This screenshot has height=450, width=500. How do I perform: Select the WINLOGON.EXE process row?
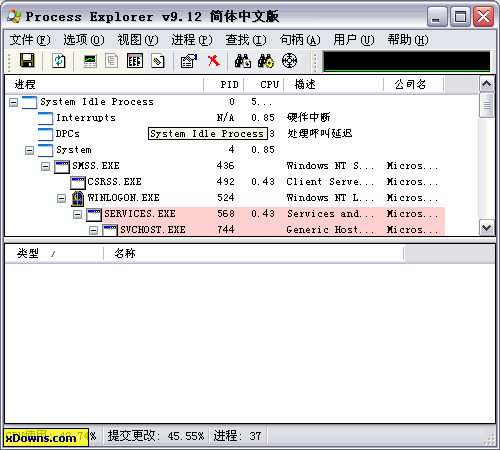[225, 198]
